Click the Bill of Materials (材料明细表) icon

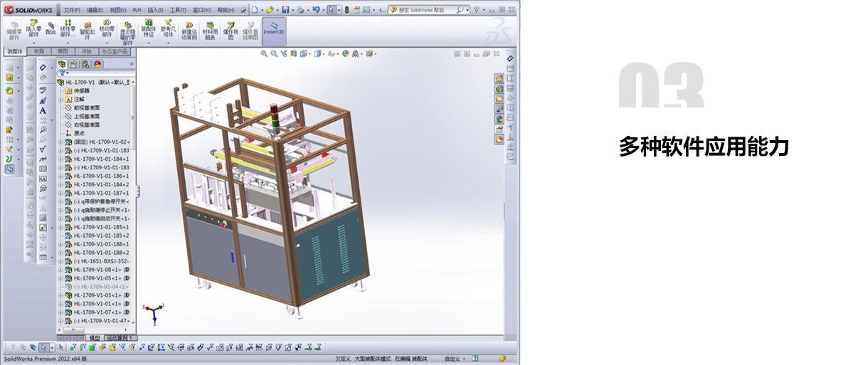(x=210, y=29)
